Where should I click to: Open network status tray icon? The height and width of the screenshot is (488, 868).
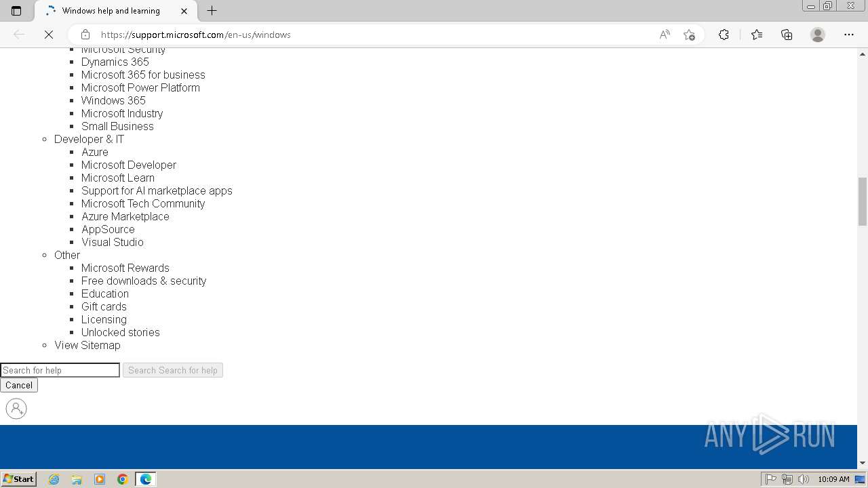pos(787,479)
